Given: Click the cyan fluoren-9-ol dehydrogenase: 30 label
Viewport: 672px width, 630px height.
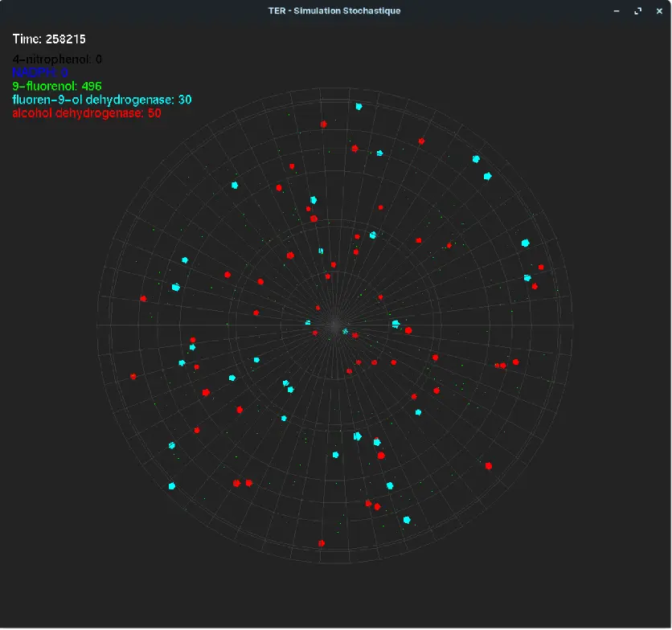Looking at the screenshot, I should click(102, 100).
